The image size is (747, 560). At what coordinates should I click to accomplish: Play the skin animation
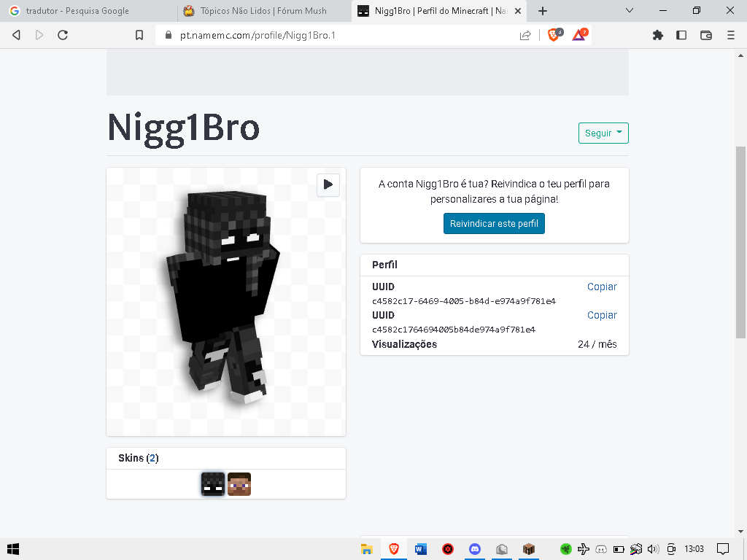point(328,184)
